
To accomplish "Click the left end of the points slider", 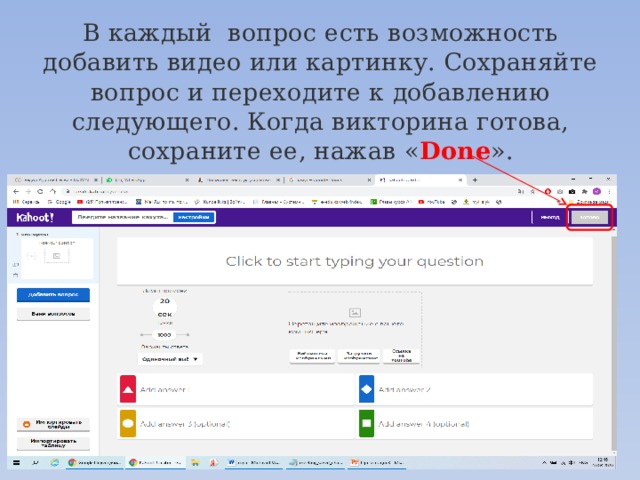I will point(142,335).
